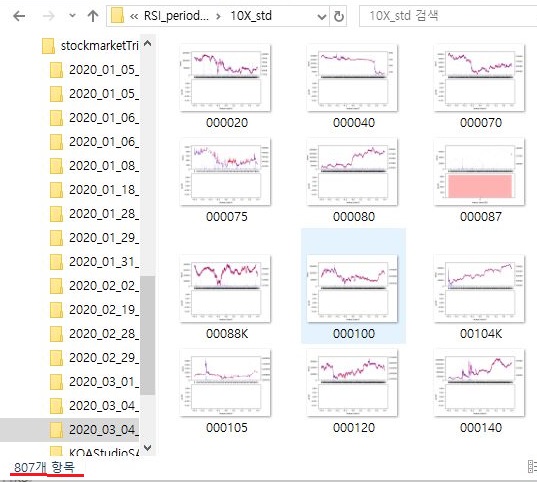Click file name label 00104K
Viewport: 537px width, 482px height.
(481, 334)
